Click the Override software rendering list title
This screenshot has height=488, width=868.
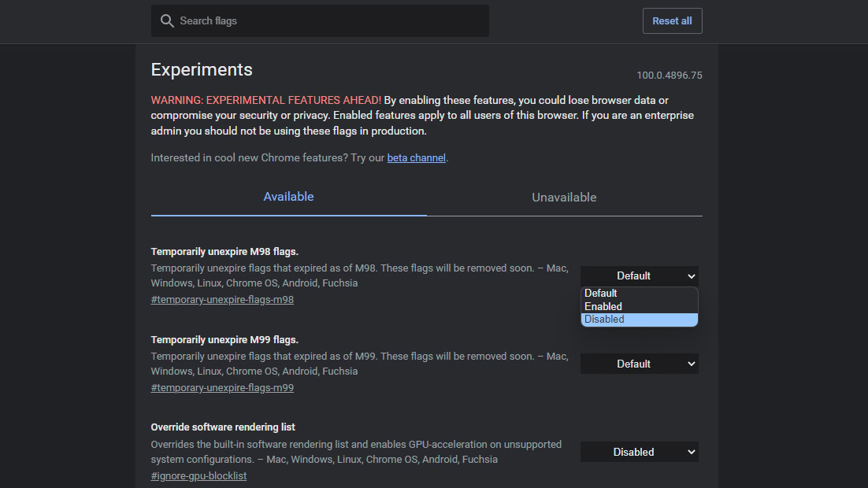pos(223,427)
